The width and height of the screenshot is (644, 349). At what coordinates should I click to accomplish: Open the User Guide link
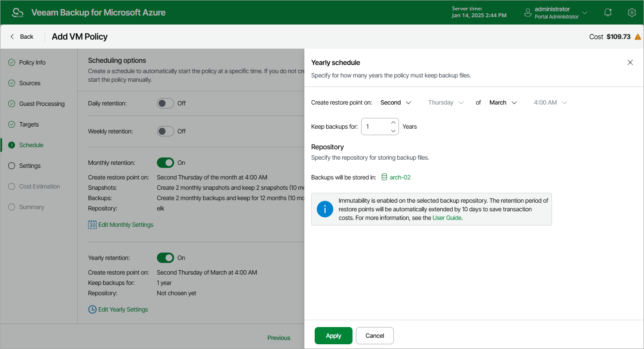(x=447, y=218)
